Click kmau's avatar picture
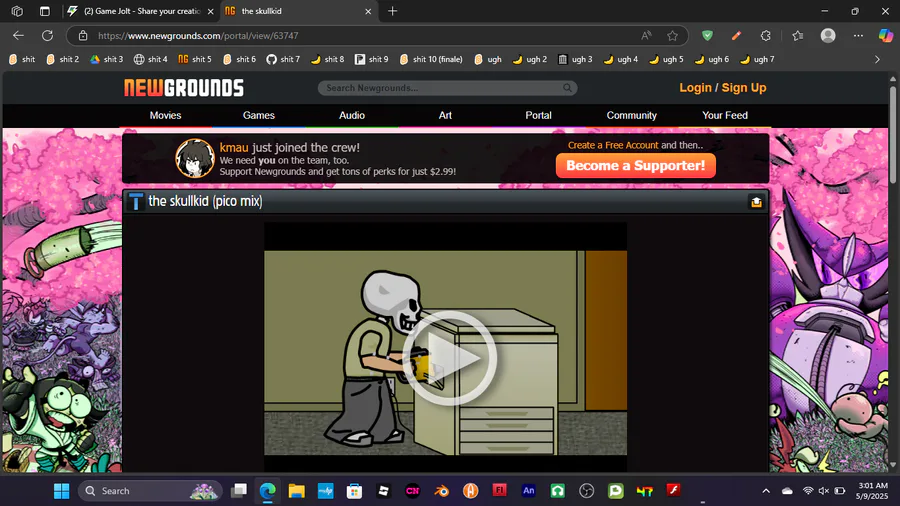This screenshot has width=900, height=506. [x=195, y=158]
